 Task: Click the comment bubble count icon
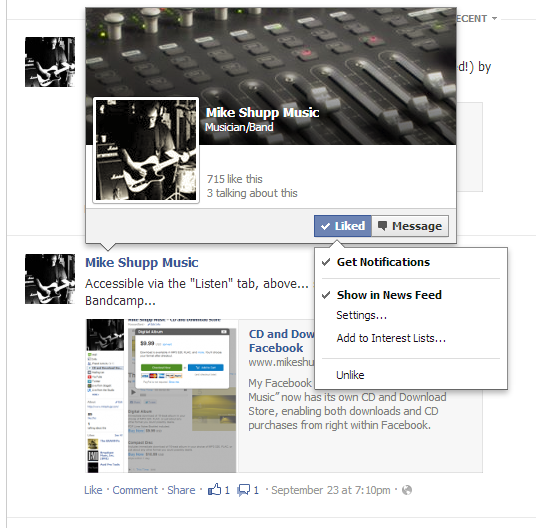pyautogui.click(x=243, y=490)
